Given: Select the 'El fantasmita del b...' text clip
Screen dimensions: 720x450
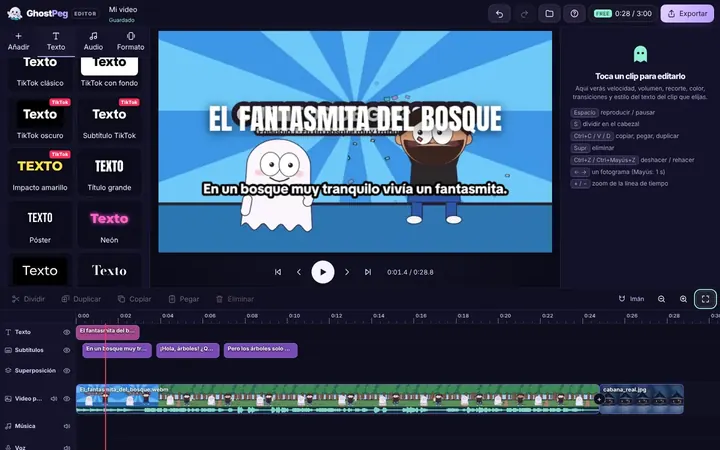Looking at the screenshot, I should (107, 332).
